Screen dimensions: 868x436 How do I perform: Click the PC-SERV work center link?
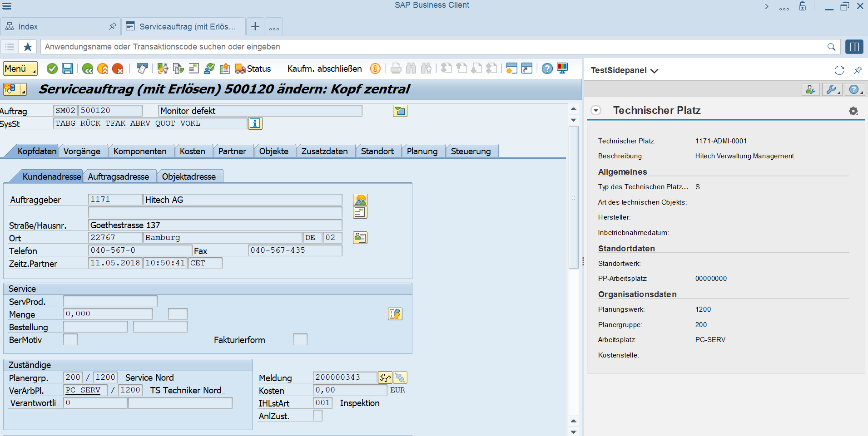(x=83, y=390)
